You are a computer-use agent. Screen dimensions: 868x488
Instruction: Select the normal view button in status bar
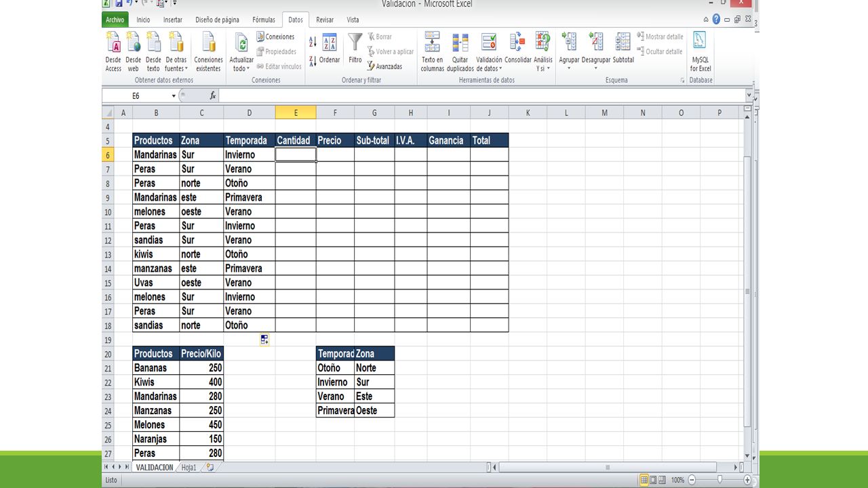(645, 480)
